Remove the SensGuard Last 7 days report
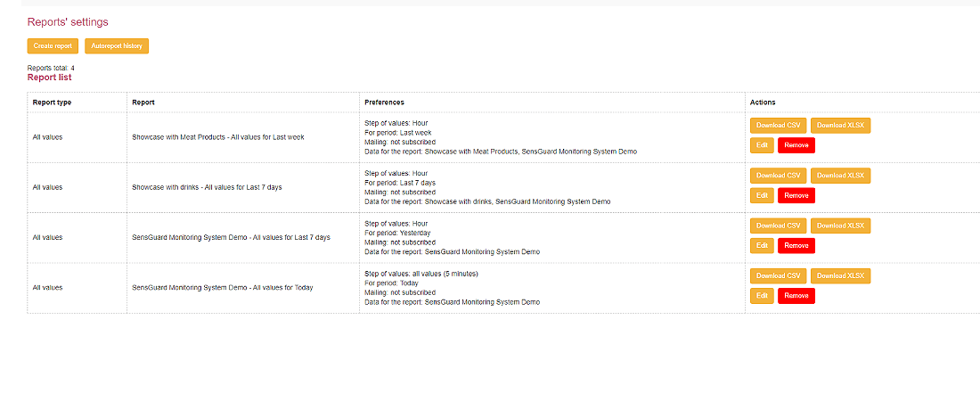Screen dimensions: 980x402 coord(796,245)
